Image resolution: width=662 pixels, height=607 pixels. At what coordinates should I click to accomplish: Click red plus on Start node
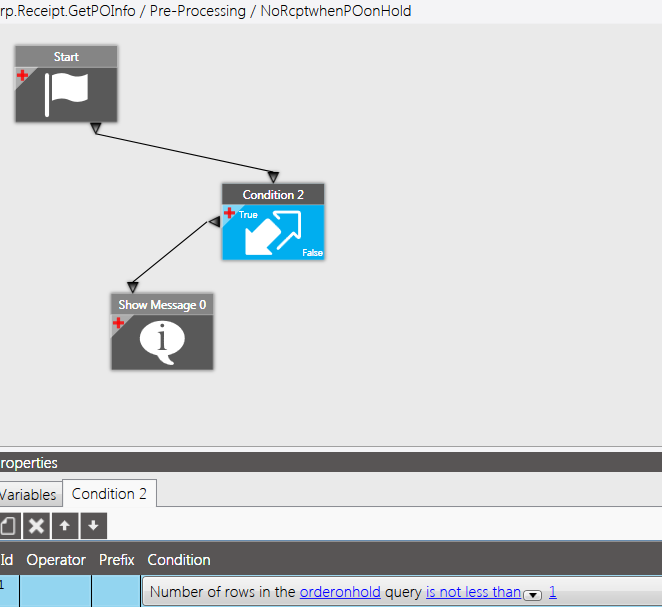tap(22, 76)
